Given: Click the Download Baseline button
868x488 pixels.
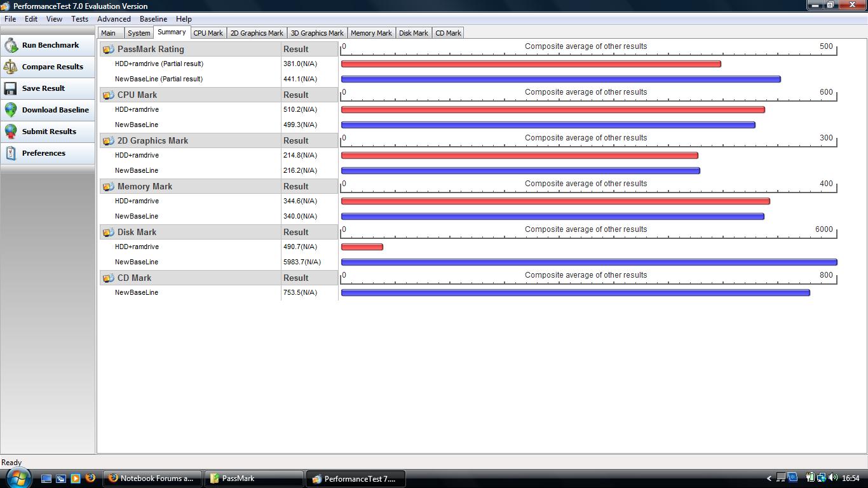Looking at the screenshot, I should (x=48, y=110).
